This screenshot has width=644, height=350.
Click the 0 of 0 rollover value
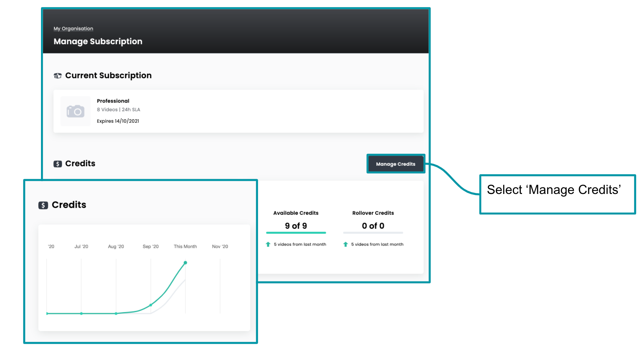[373, 226]
